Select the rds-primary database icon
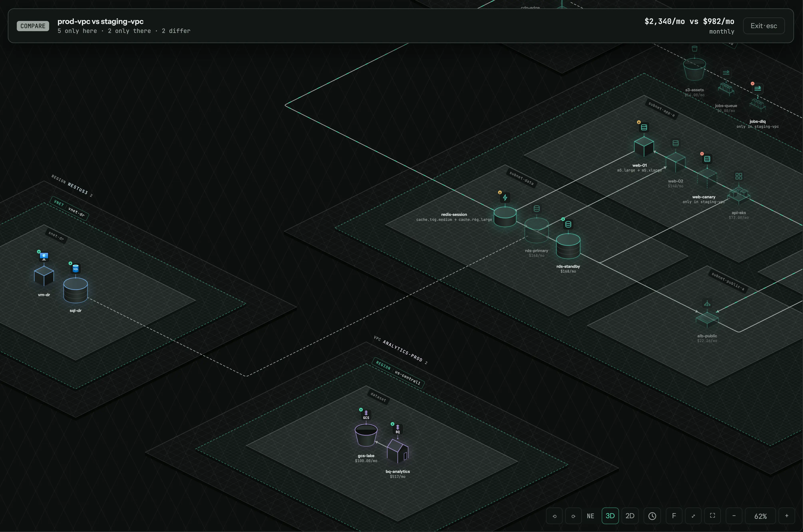Image resolution: width=803 pixels, height=532 pixels. [537, 209]
